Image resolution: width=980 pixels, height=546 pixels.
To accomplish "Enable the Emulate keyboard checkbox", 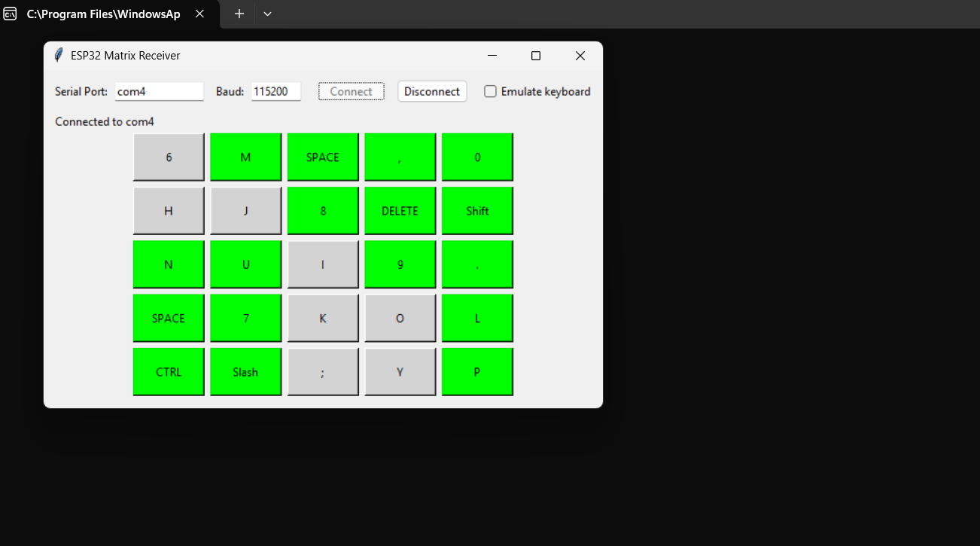I will tap(491, 91).
